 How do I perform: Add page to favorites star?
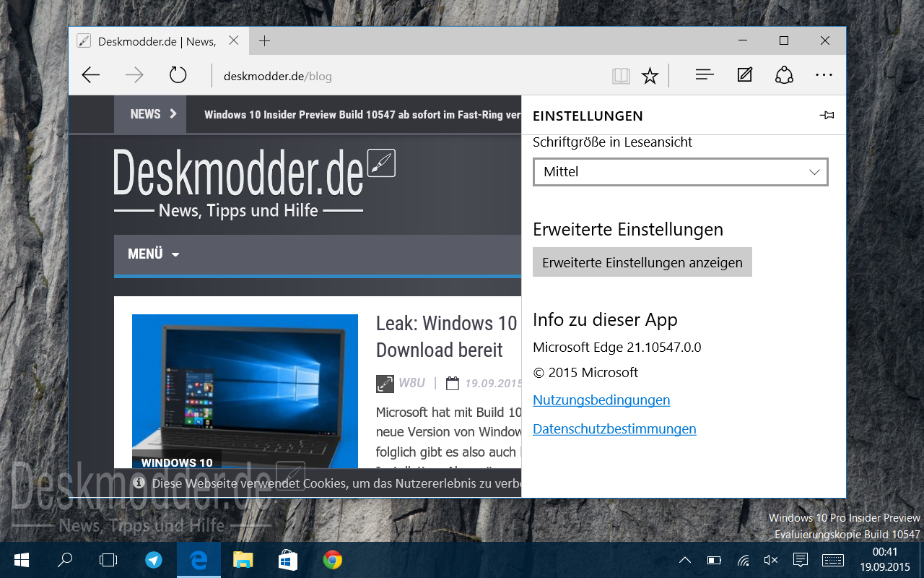(650, 76)
